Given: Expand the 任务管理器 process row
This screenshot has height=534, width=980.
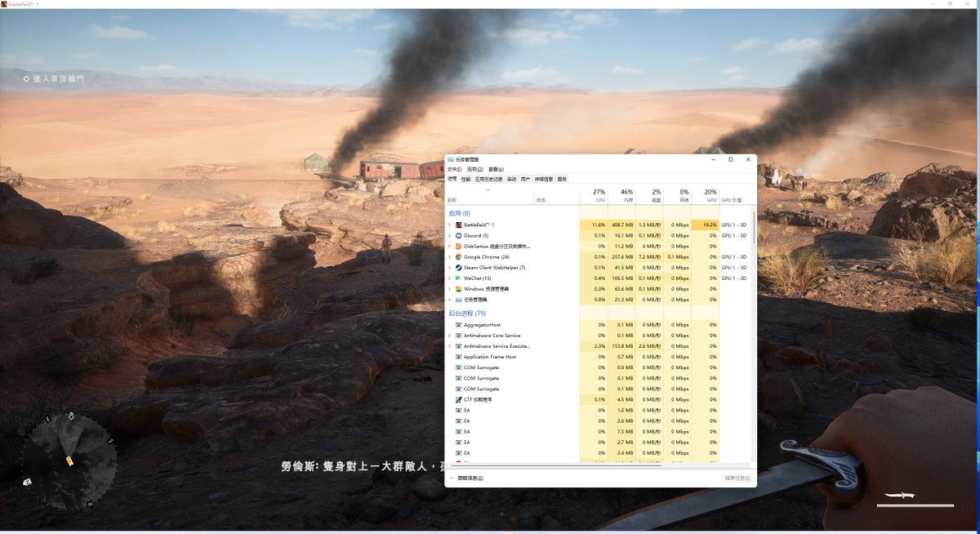Looking at the screenshot, I should (x=449, y=300).
